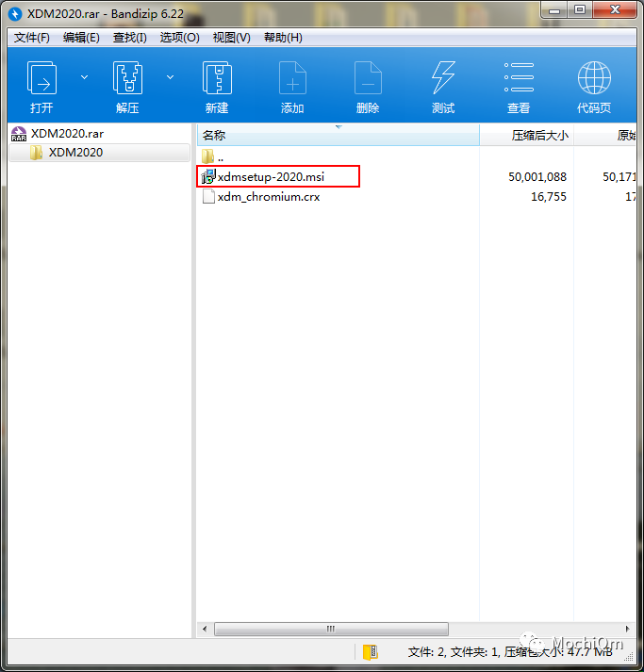Click the New archive (新建) icon
This screenshot has width=644, height=672.
coord(217,79)
